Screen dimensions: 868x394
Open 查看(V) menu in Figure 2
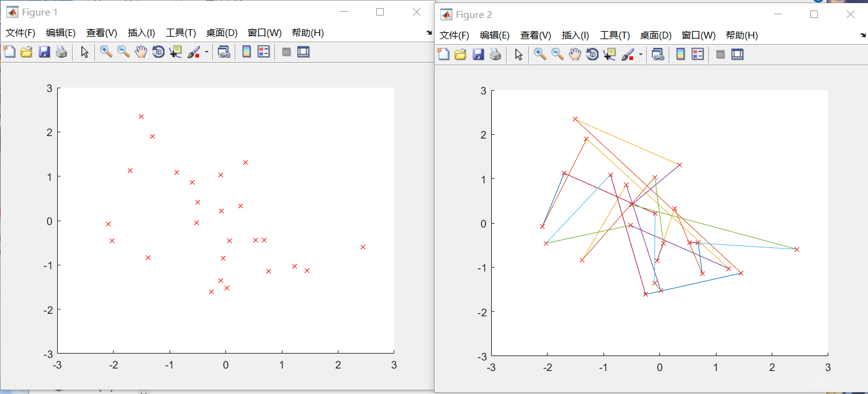(536, 35)
